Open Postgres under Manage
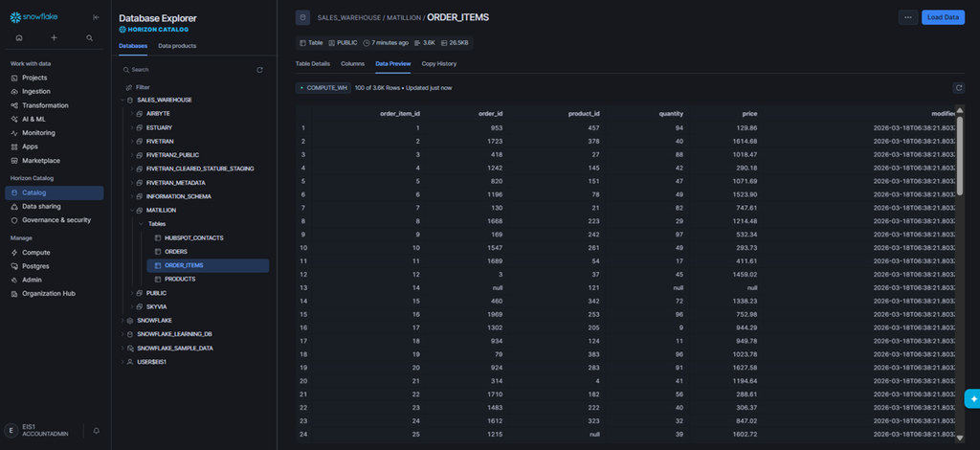This screenshot has width=980, height=450. tap(55, 266)
